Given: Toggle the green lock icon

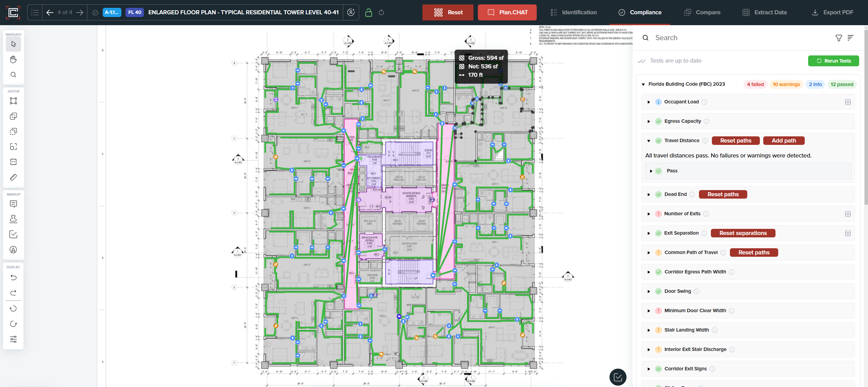Looking at the screenshot, I should pyautogui.click(x=368, y=13).
